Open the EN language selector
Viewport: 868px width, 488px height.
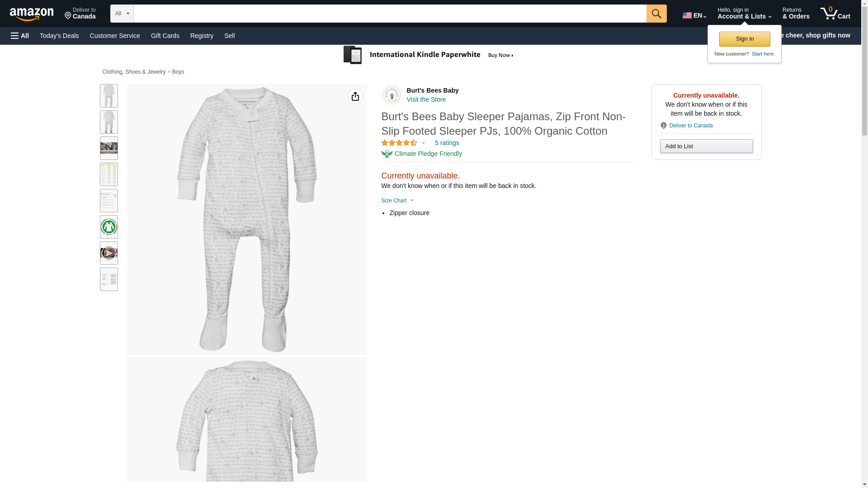[x=694, y=15]
